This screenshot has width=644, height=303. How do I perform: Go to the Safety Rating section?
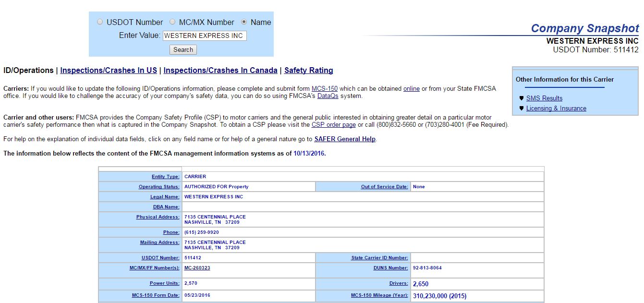pos(309,71)
